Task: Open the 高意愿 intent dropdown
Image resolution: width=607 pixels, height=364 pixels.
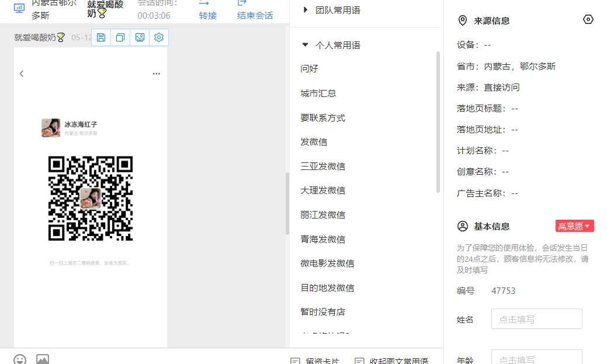Action: (x=574, y=226)
